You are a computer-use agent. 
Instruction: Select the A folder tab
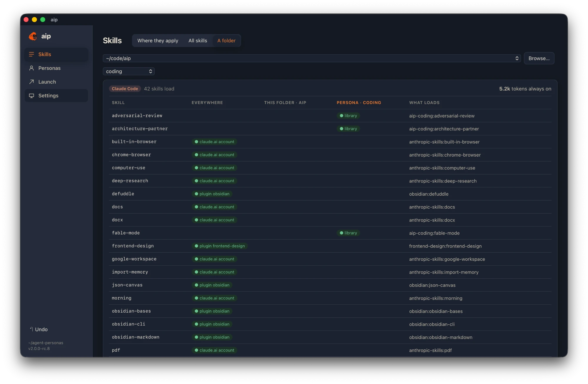pos(226,41)
